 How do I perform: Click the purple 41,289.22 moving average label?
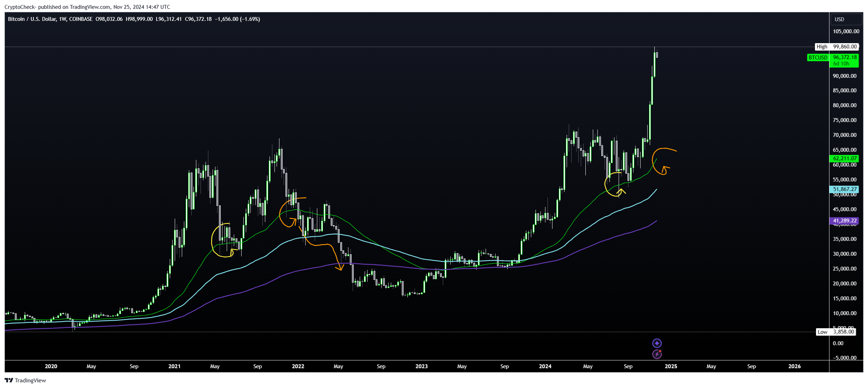[844, 221]
